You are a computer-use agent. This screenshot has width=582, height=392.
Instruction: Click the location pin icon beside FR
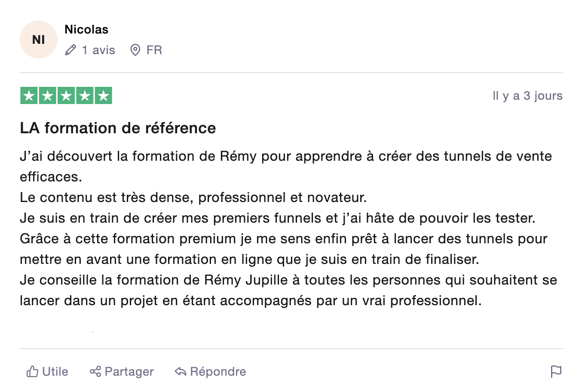(135, 50)
